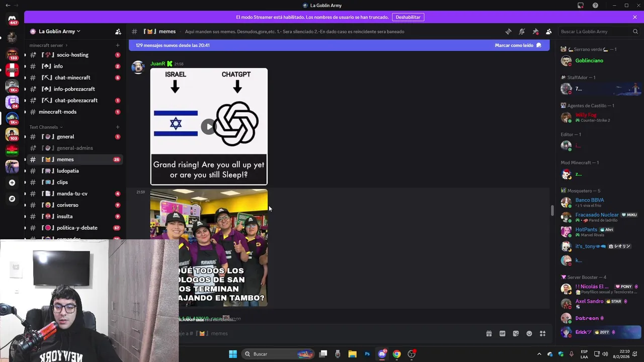Open the insulta channel
644x362 pixels.
pyautogui.click(x=74, y=216)
